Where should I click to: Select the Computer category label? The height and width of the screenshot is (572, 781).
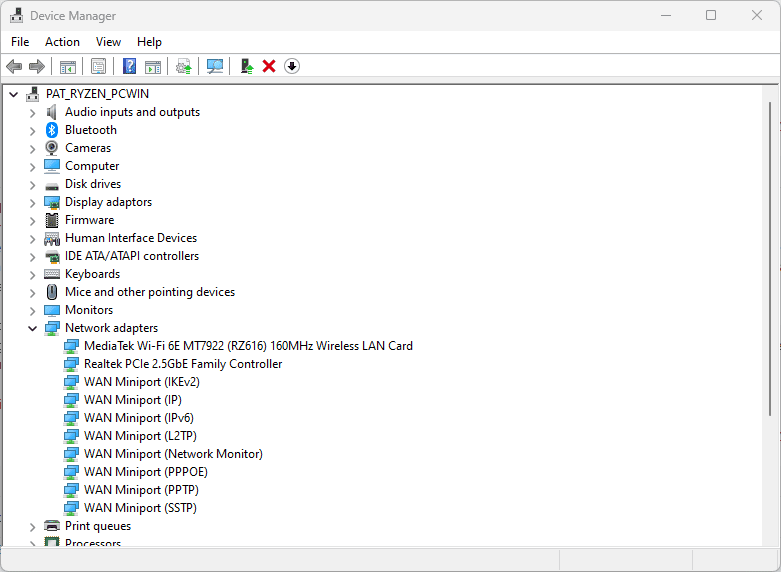click(x=92, y=166)
